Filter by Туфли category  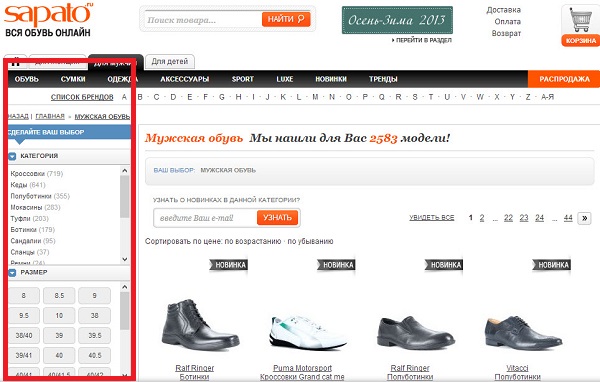[x=29, y=219]
